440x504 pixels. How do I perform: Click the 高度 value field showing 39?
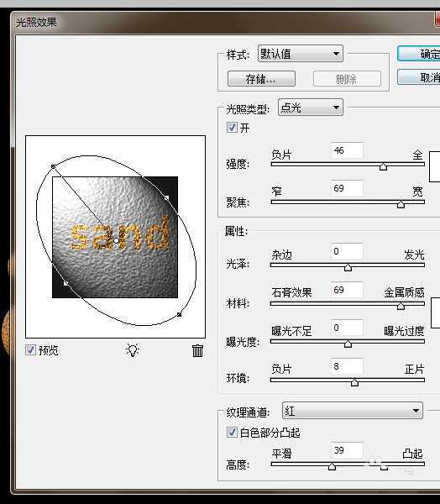(347, 450)
